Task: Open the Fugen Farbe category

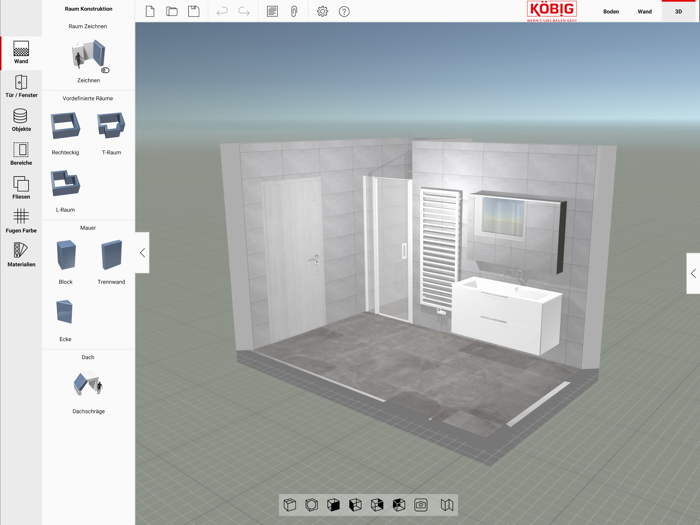Action: click(x=21, y=222)
